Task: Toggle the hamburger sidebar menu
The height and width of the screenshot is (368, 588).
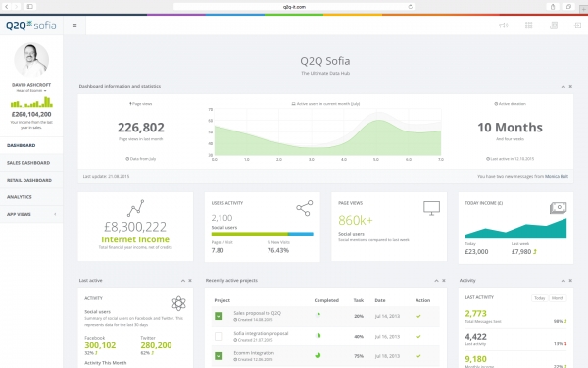Action: click(x=74, y=26)
